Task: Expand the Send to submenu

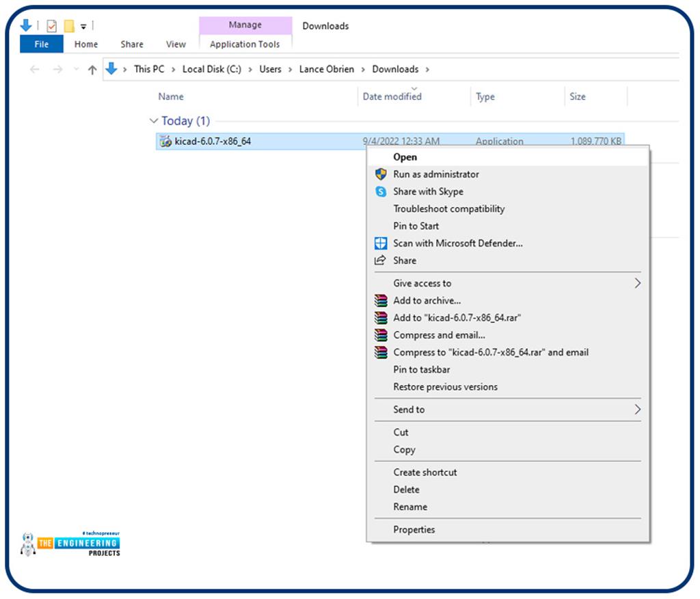Action: (x=637, y=410)
